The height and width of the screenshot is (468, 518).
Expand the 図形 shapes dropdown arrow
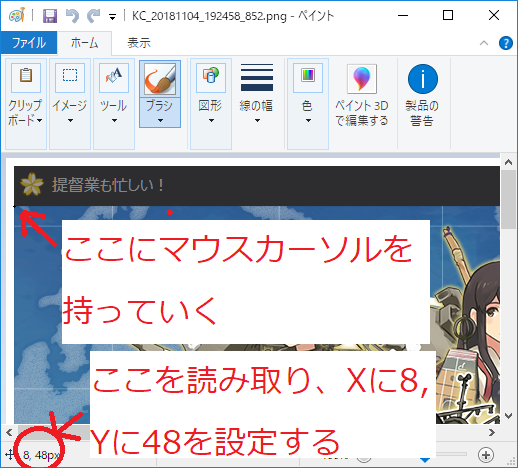211,120
